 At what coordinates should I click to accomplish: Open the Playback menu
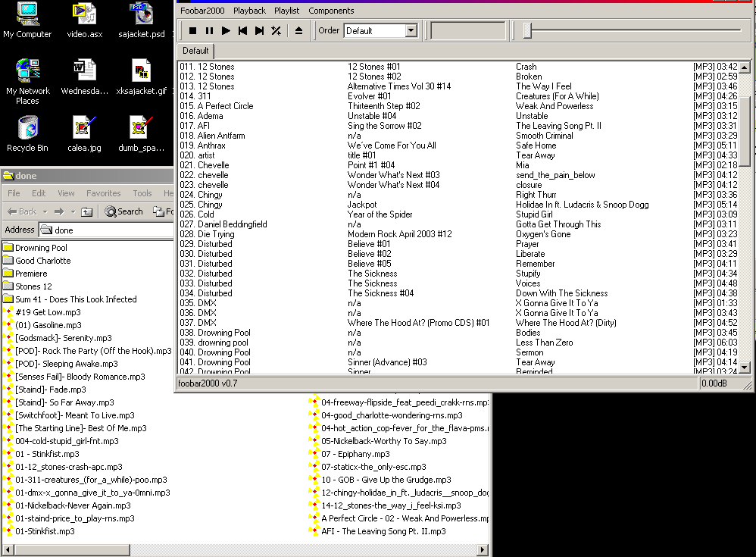tap(249, 11)
